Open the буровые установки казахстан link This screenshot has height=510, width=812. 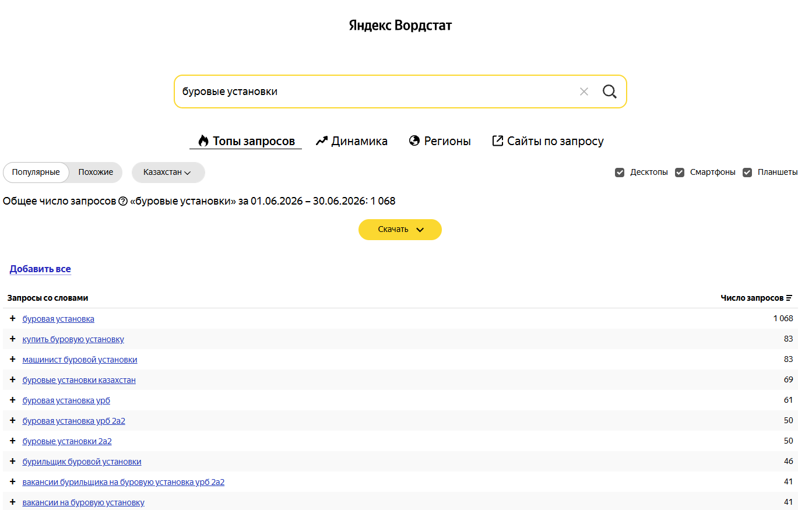79,380
